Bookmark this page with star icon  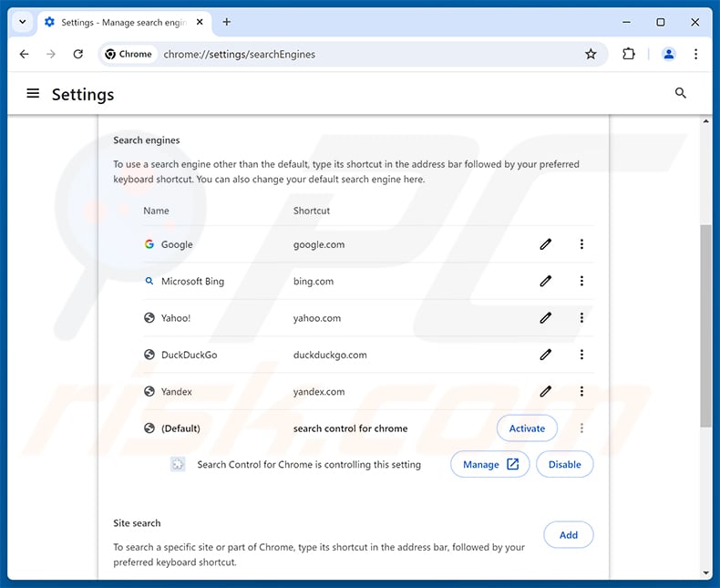pos(591,54)
